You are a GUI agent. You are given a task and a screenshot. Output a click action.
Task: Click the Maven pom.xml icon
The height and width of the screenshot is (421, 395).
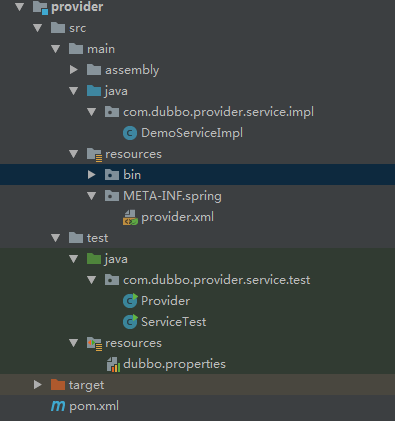[x=58, y=406]
